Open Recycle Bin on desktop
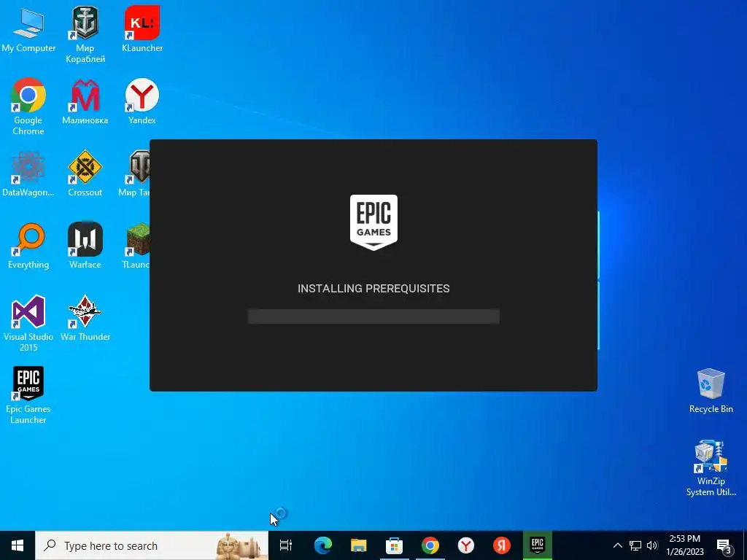This screenshot has height=560, width=747. coord(711,391)
